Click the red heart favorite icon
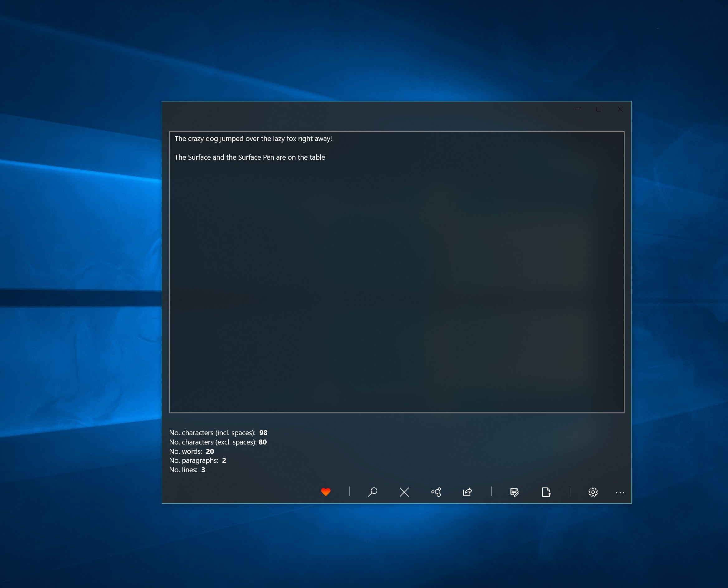The image size is (728, 588). [x=325, y=492]
